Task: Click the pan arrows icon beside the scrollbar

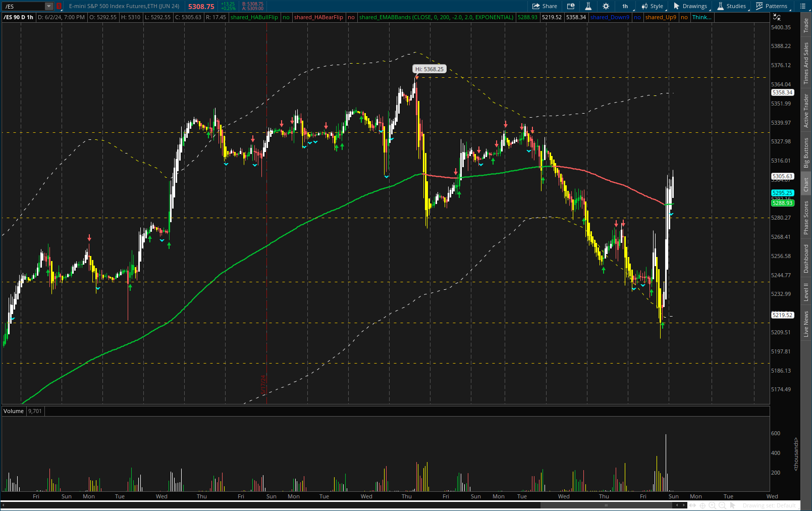Action: (x=693, y=505)
